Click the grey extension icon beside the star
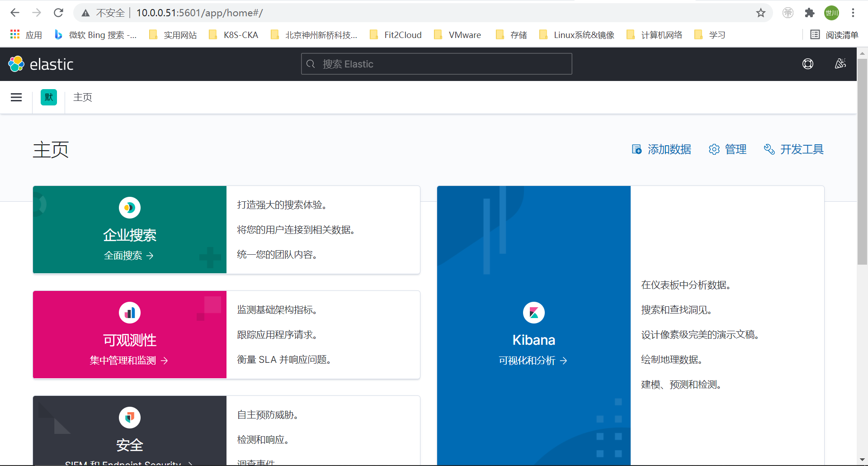Image resolution: width=868 pixels, height=466 pixels. click(788, 13)
